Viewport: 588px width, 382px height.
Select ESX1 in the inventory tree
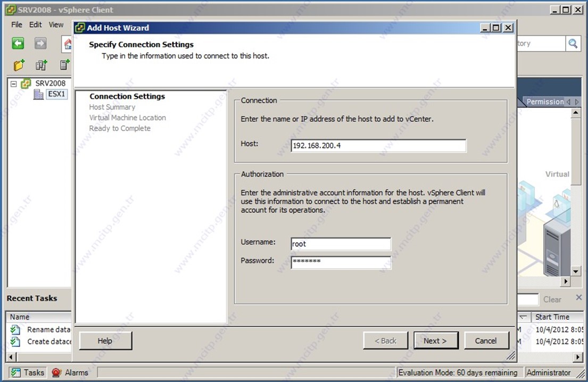click(x=56, y=94)
